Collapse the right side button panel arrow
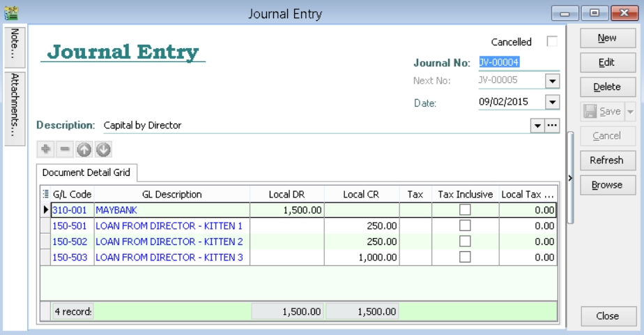The image size is (644, 335). click(570, 179)
